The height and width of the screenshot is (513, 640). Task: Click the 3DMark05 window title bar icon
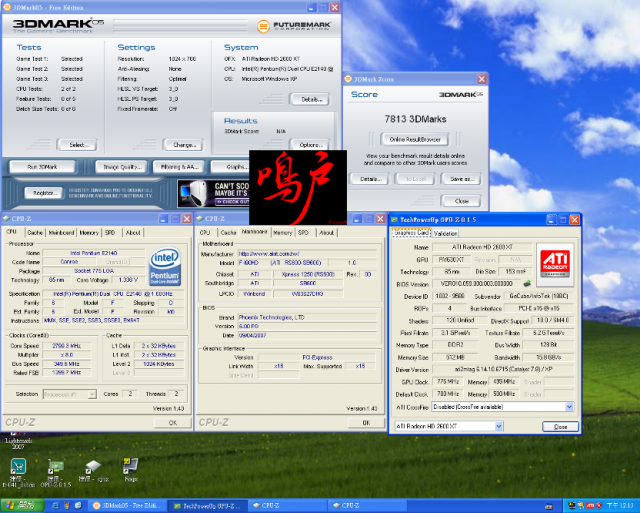7,7
